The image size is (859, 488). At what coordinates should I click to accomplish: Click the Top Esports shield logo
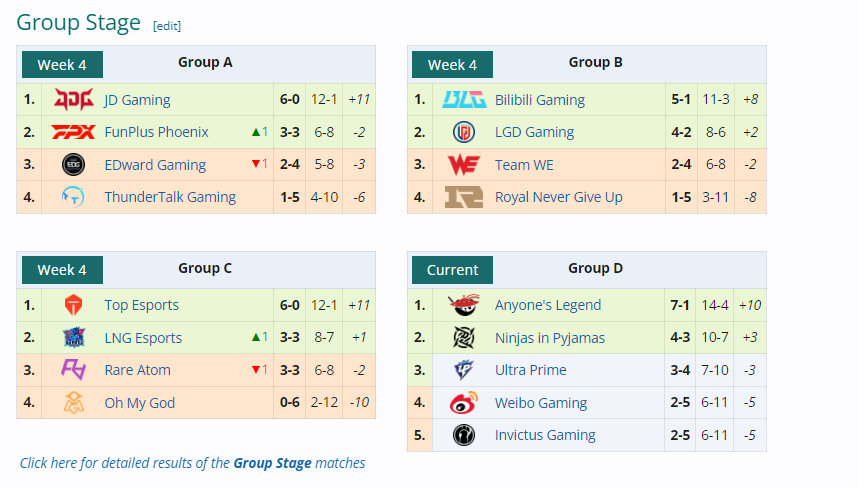(73, 305)
